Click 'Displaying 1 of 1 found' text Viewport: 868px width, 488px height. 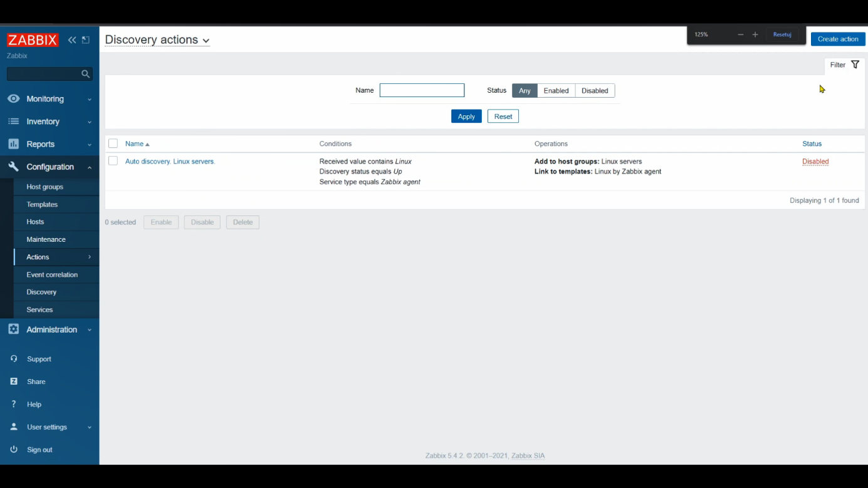point(824,200)
